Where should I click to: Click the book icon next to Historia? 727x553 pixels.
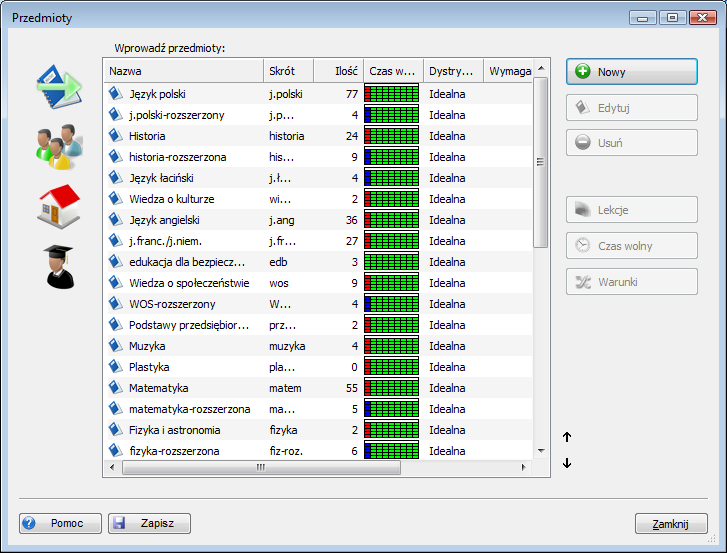[x=115, y=136]
